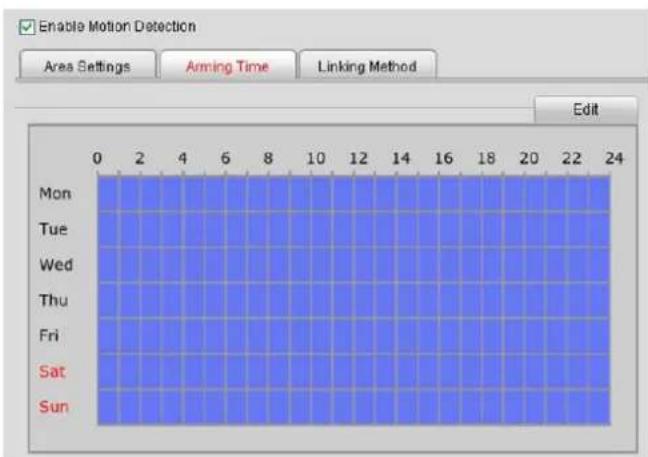Click the hour 24 axis label
Image resolution: width=648 pixels, height=457 pixels.
614,158
